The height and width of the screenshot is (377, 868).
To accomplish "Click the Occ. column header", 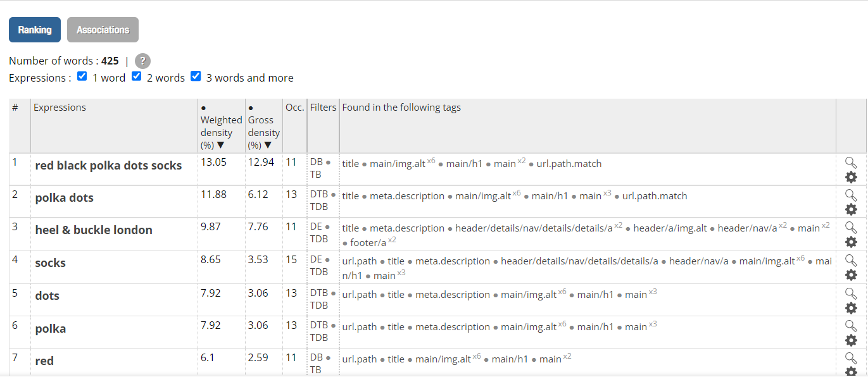I will coord(294,108).
